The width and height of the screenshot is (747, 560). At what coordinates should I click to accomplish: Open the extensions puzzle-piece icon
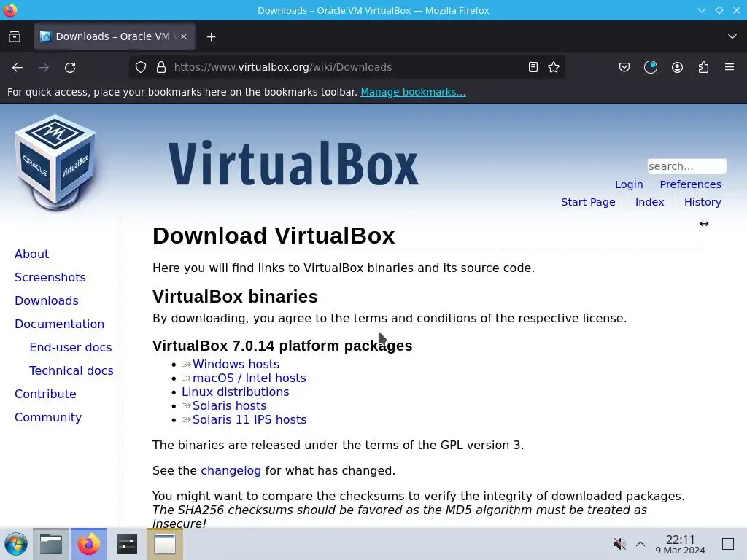click(x=703, y=67)
